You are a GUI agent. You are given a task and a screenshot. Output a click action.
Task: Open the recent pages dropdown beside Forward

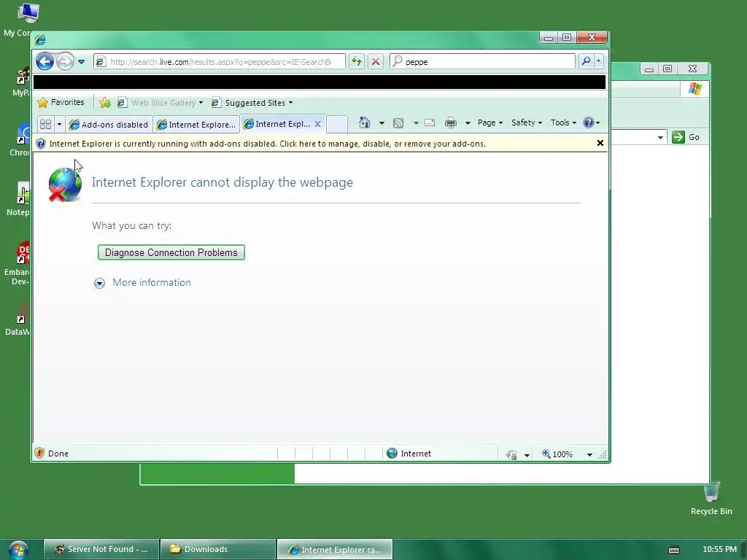pos(81,62)
